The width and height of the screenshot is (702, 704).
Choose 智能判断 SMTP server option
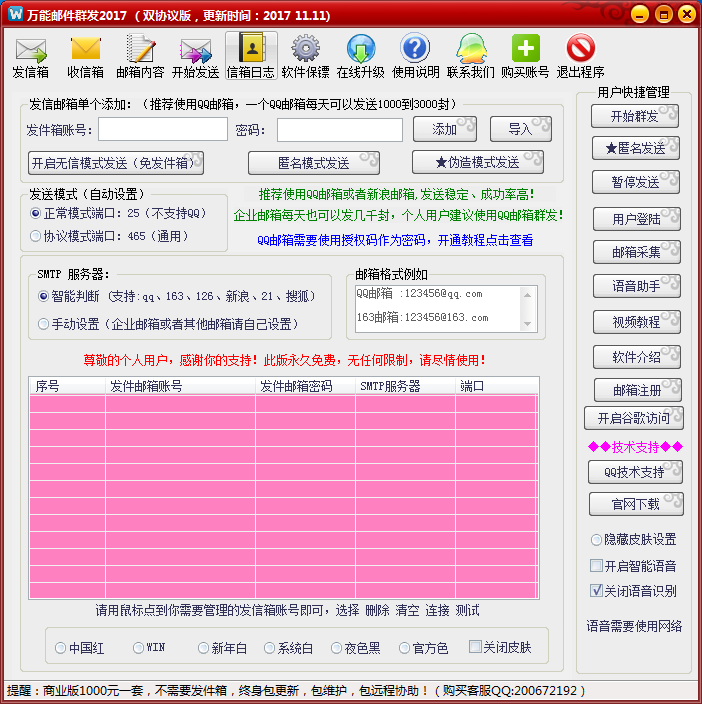(x=43, y=296)
